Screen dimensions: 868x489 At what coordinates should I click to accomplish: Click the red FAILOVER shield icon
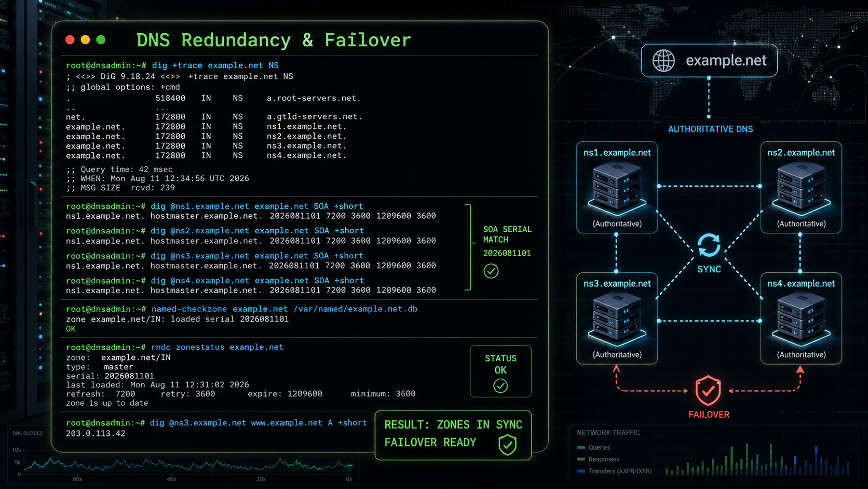pyautogui.click(x=708, y=391)
